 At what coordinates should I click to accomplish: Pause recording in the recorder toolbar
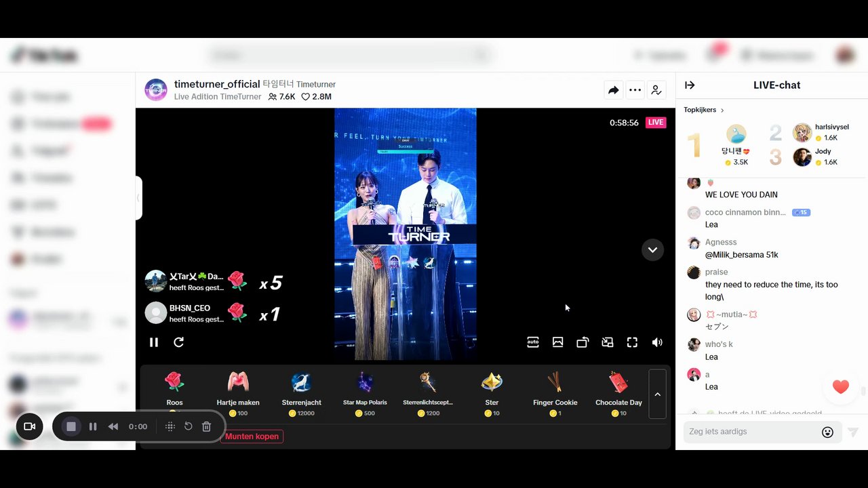point(93,426)
